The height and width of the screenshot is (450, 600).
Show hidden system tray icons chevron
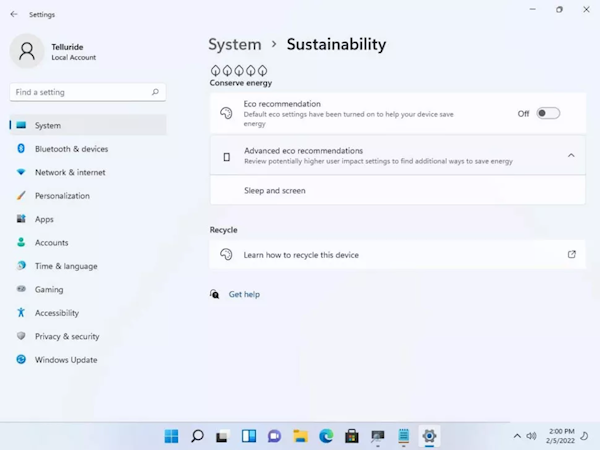(517, 436)
